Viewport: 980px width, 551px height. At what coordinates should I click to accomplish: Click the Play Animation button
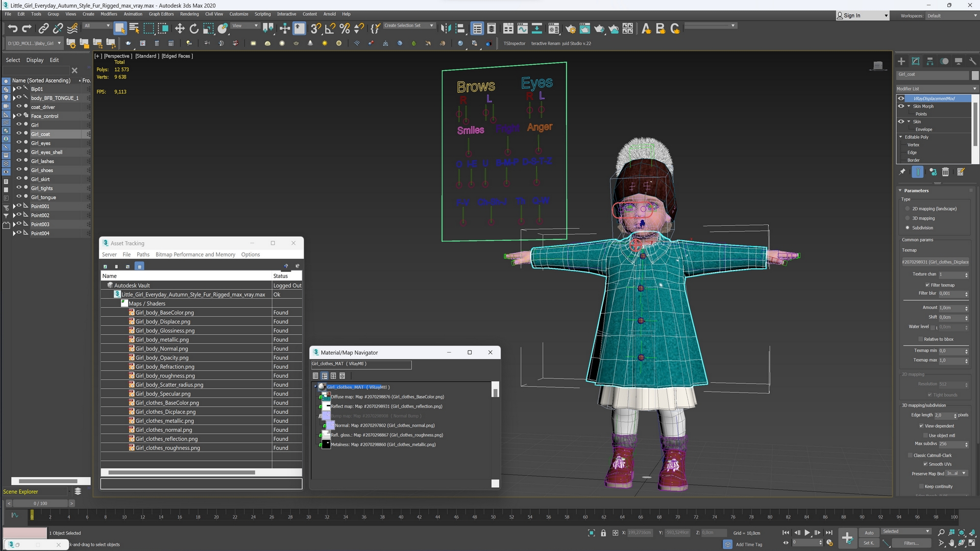point(807,533)
